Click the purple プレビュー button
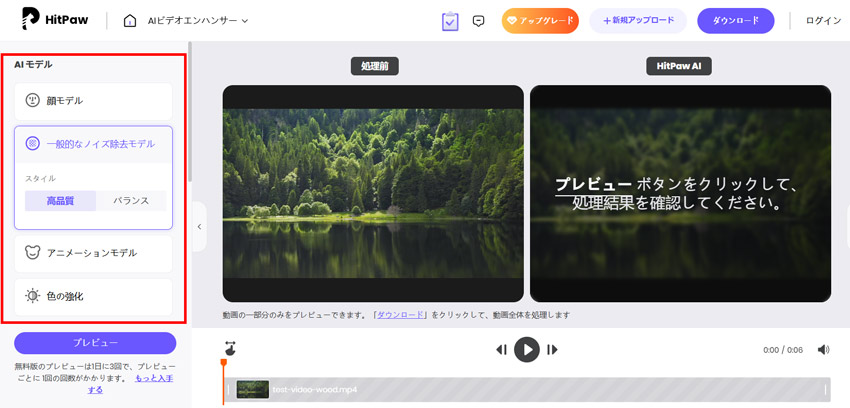 95,343
